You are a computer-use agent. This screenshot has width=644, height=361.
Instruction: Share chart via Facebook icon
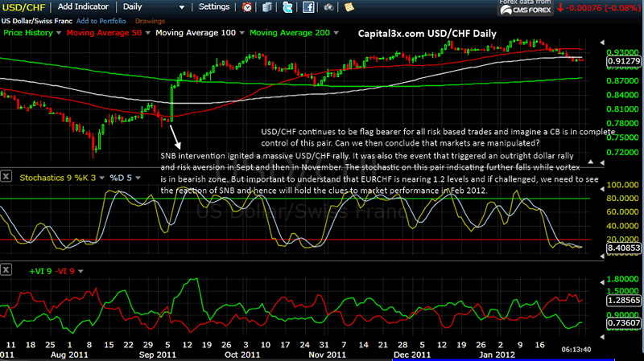coord(308,7)
